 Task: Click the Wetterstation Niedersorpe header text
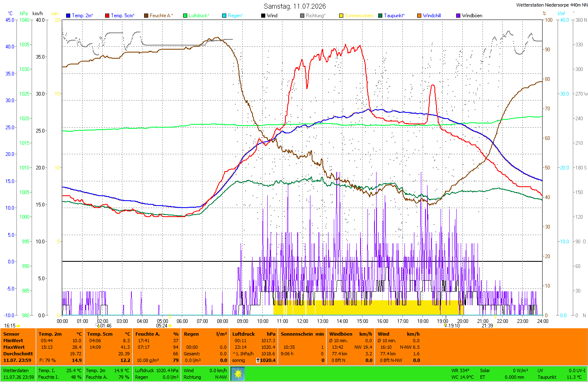click(x=552, y=5)
